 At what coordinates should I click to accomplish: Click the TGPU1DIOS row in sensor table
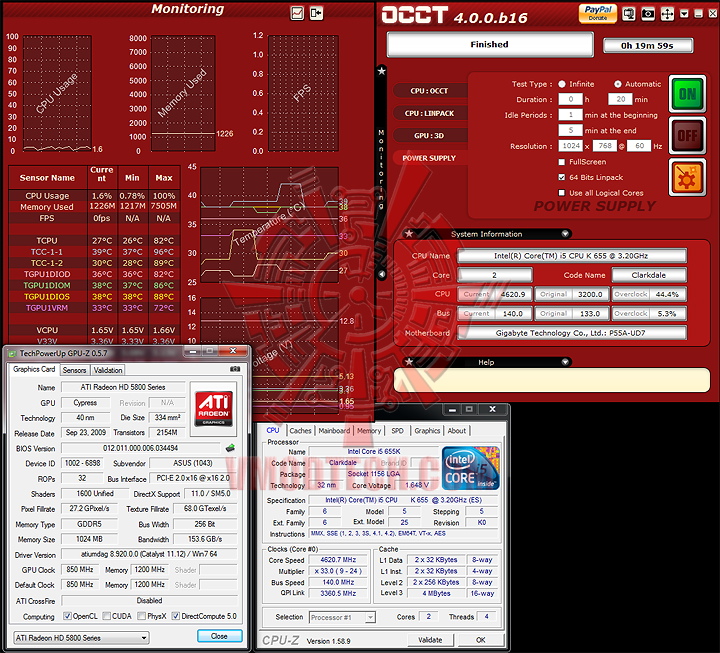pos(94,297)
